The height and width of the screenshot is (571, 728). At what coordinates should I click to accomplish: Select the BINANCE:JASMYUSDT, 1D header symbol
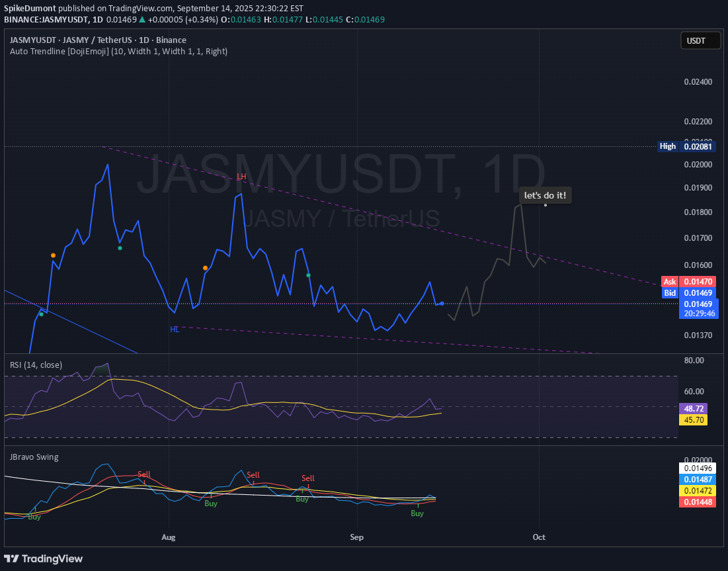tap(54, 19)
